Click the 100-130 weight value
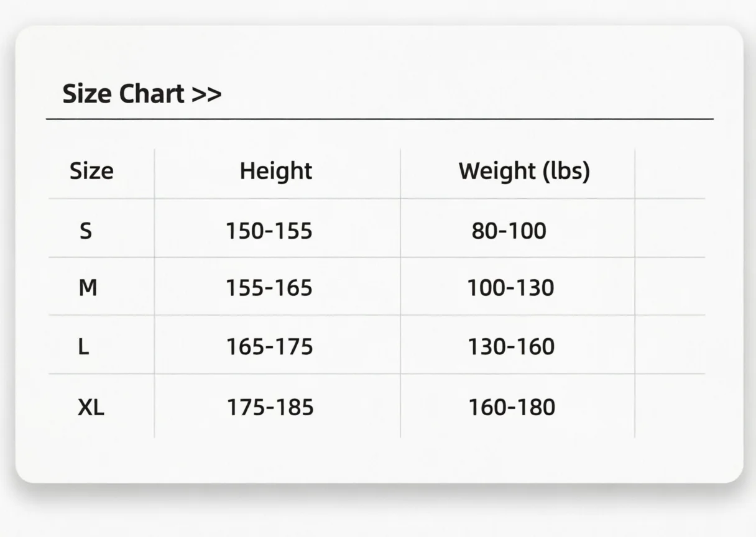Viewport: 756px width, 537px height. 510,288
